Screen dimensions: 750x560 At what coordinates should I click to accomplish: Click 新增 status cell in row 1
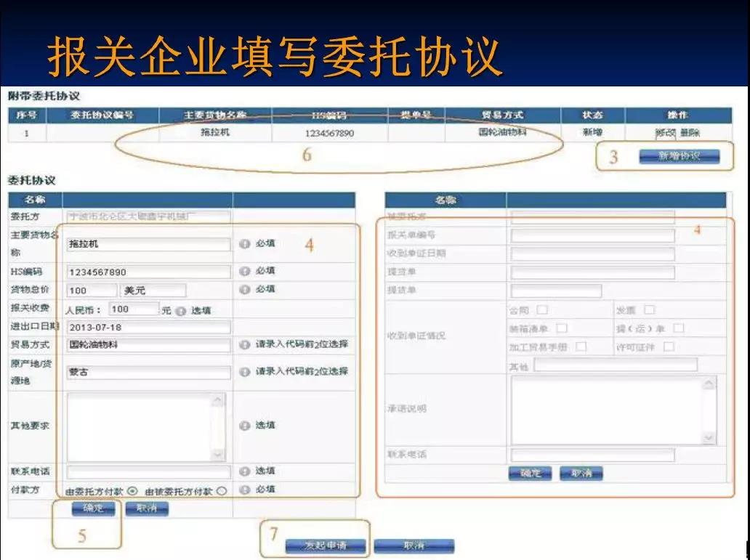click(592, 132)
